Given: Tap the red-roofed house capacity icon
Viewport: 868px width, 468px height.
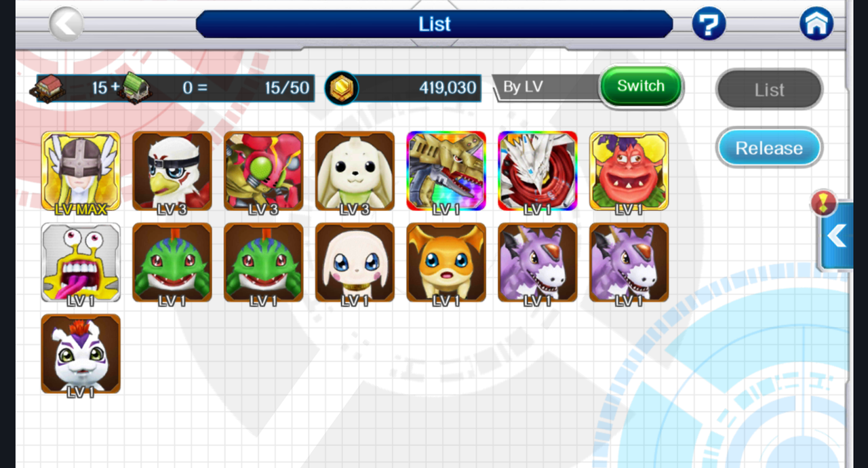Looking at the screenshot, I should (x=49, y=88).
